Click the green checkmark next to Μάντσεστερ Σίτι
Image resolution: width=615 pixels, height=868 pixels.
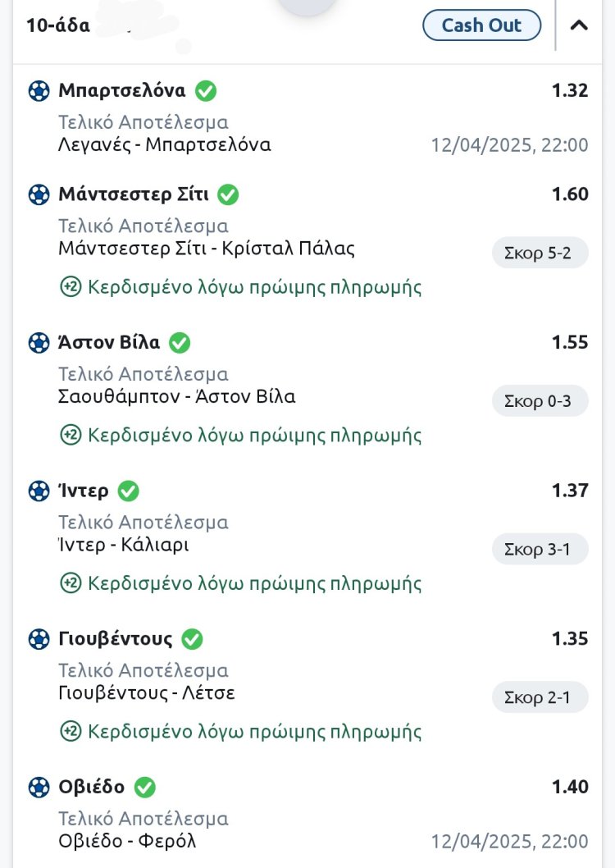[228, 195]
